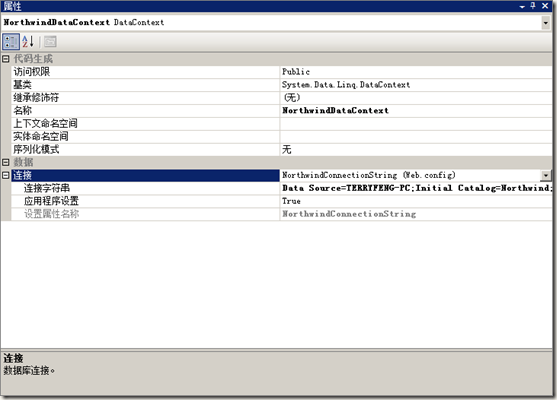Click the greyed NorthwindConnectionString settings name value
557x400 pixels.
point(349,214)
